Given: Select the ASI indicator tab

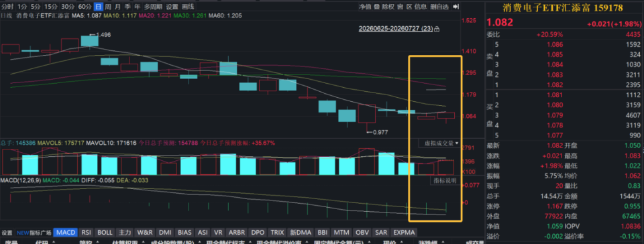Looking at the screenshot, I should tap(203, 232).
